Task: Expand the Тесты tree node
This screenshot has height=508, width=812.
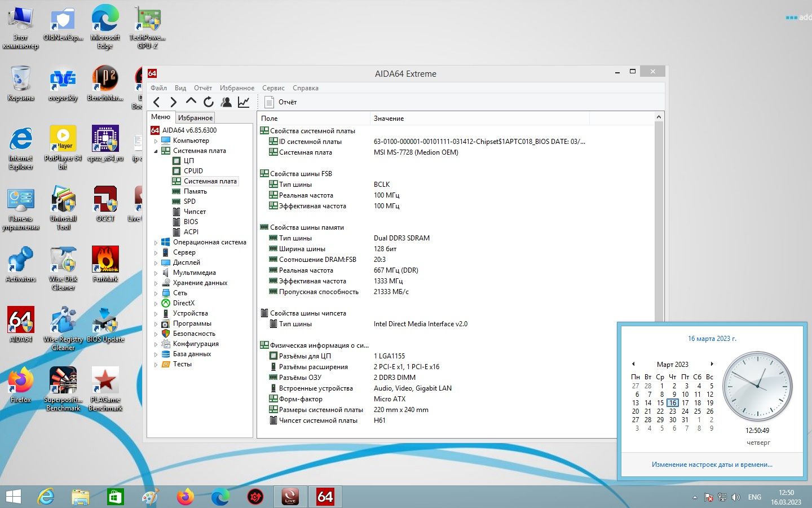Action: tap(156, 365)
